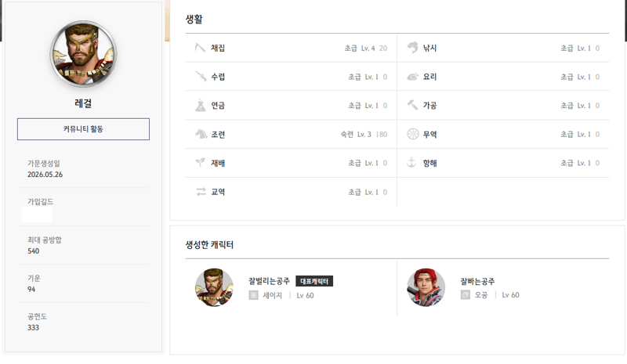
Task: Open the 커뮤니티 활동 button
Action: 83,129
